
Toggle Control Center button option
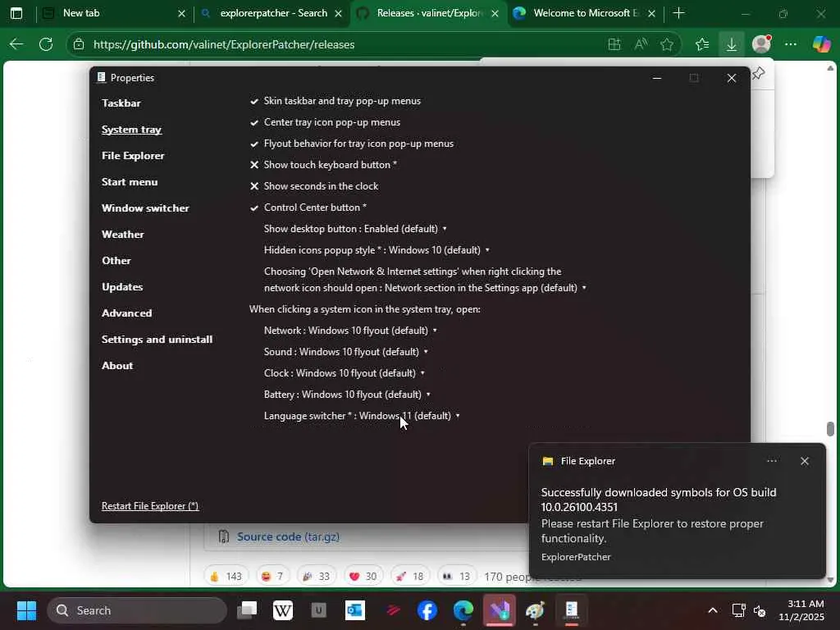tap(308, 208)
